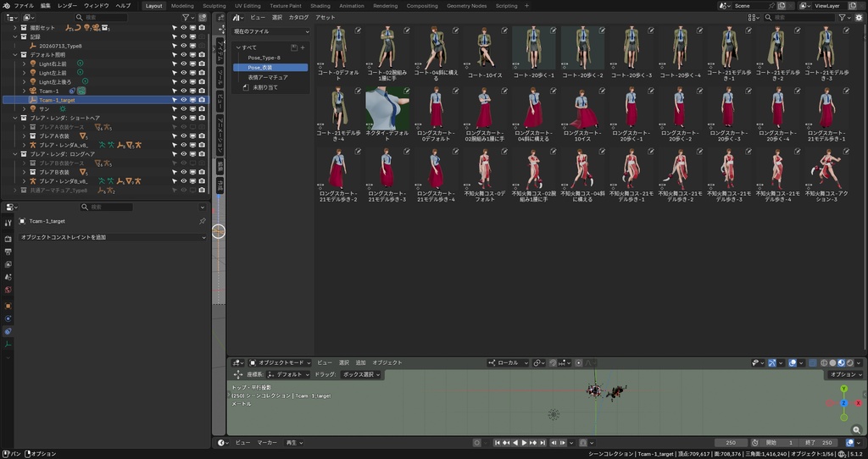Toggle the snap magnet icon in viewport header
Image resolution: width=868 pixels, height=459 pixels.
pyautogui.click(x=553, y=363)
